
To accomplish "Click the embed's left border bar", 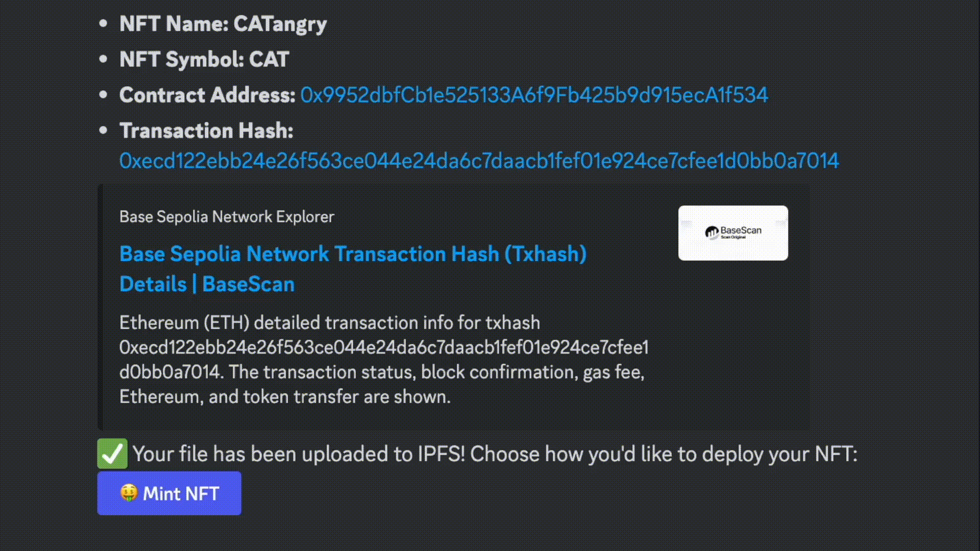I will [x=100, y=307].
